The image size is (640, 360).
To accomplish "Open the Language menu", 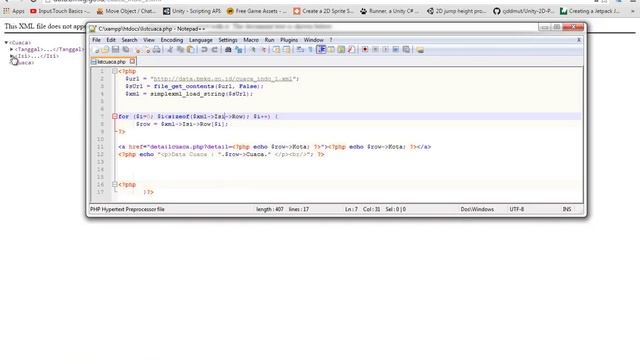I will [x=201, y=40].
